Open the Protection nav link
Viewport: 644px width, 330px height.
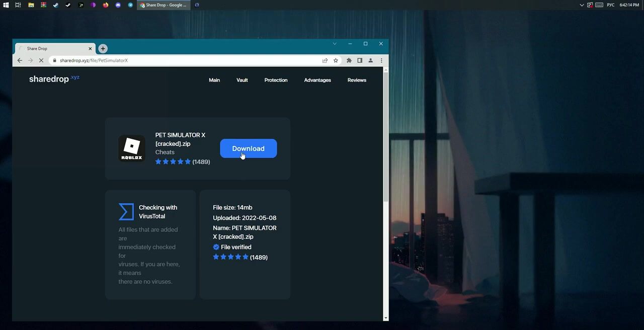(276, 80)
